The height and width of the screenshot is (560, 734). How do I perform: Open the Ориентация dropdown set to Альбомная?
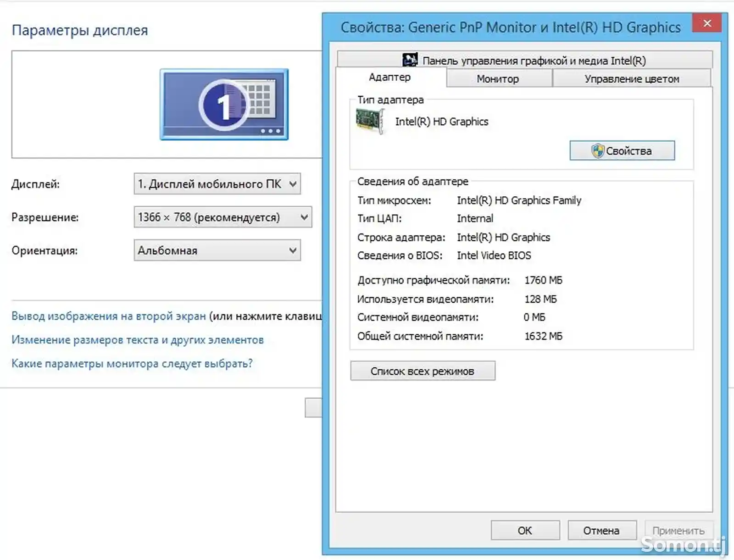(x=217, y=250)
